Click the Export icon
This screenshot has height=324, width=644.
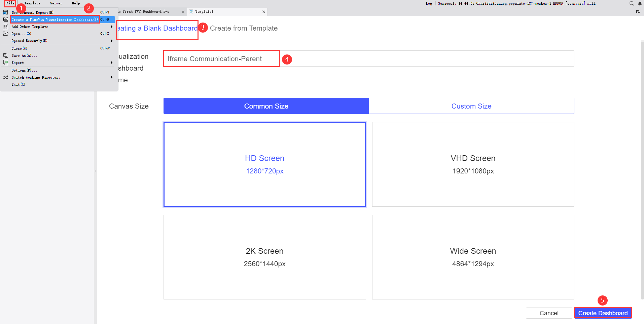[5, 63]
